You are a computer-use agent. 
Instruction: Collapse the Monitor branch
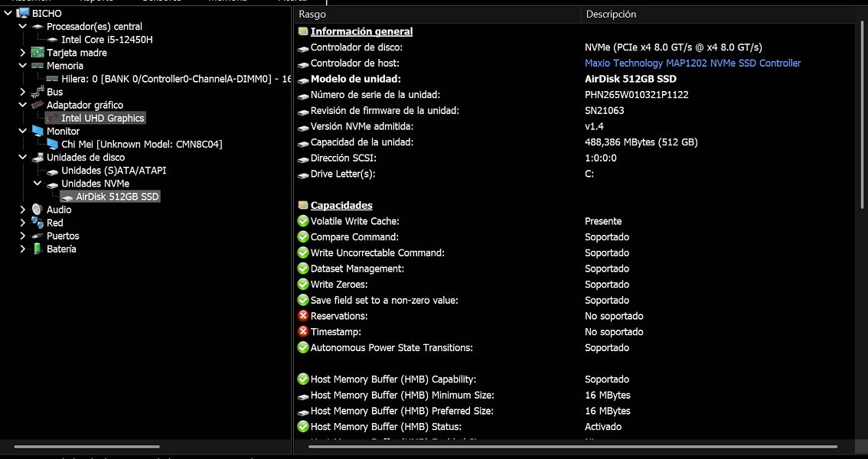tap(23, 131)
